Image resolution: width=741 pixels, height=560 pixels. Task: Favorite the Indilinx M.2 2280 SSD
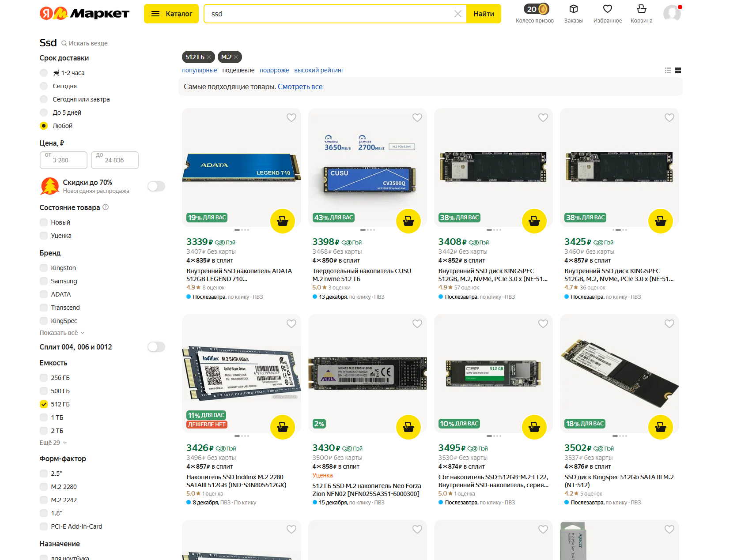coord(291,324)
